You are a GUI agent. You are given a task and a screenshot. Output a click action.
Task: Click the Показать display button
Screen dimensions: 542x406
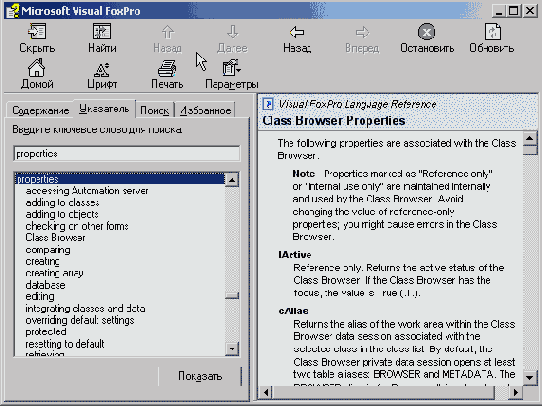click(200, 376)
